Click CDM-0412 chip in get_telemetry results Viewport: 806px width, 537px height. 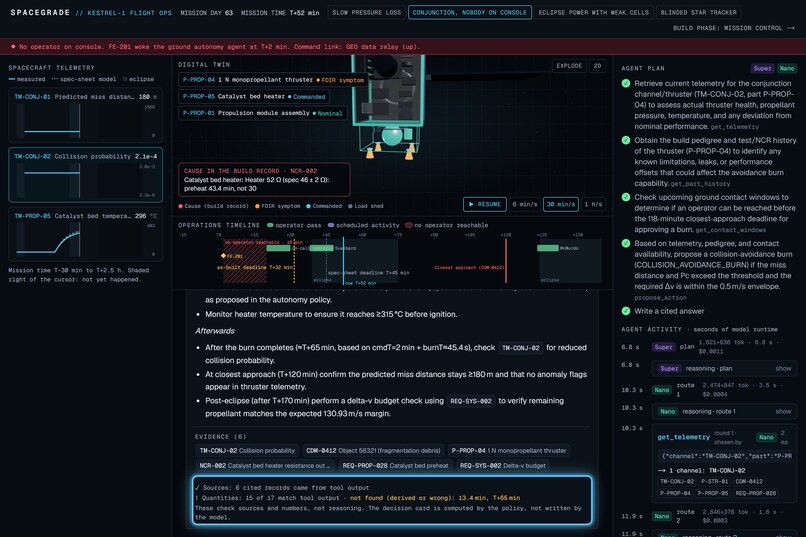point(748,482)
